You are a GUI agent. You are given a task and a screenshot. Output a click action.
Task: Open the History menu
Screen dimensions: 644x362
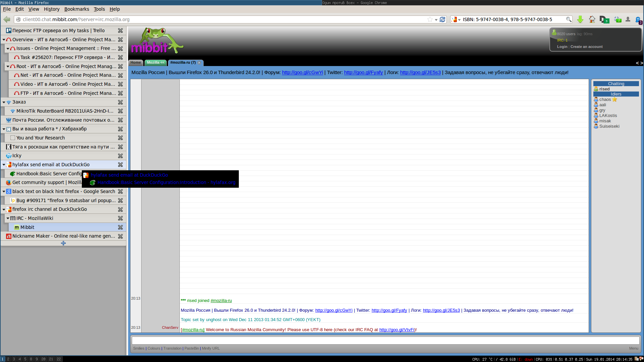point(52,9)
